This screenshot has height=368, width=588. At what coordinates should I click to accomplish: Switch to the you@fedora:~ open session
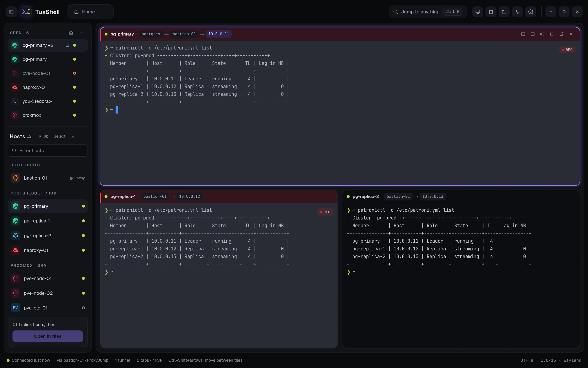[x=48, y=101]
